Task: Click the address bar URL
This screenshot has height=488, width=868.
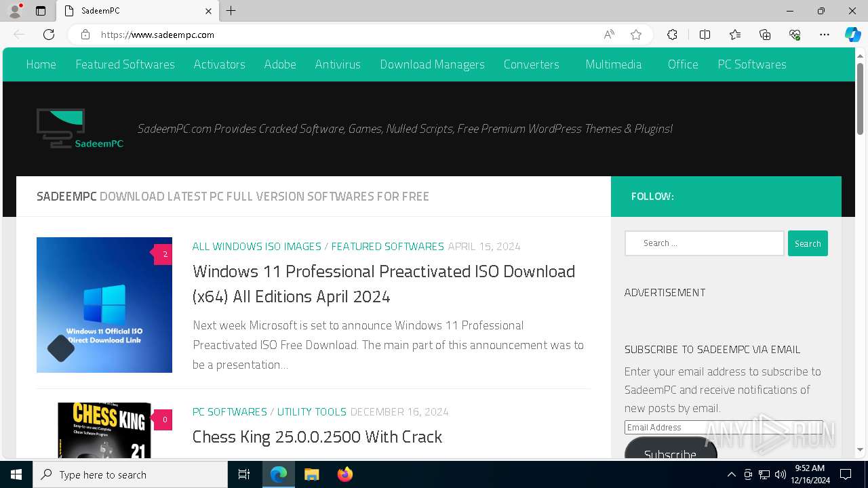Action: (158, 35)
